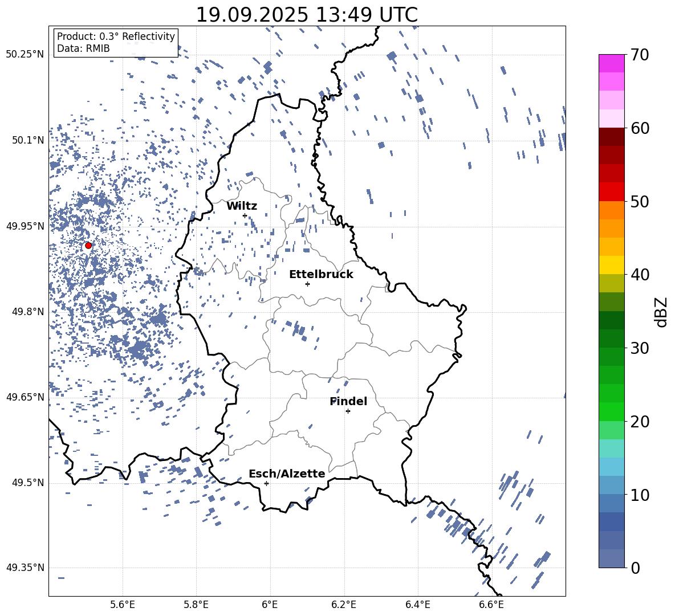Click the 19.09.2025 13:49 UTC title
Screen dimensions: 675x616
click(307, 15)
